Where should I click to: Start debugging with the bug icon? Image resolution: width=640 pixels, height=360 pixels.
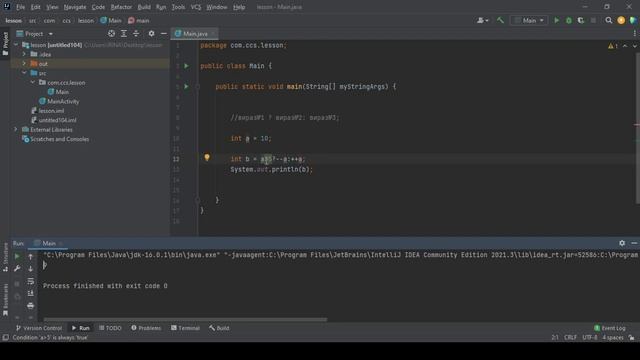pyautogui.click(x=569, y=20)
